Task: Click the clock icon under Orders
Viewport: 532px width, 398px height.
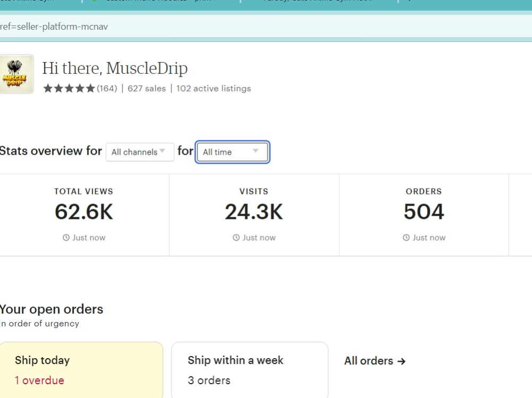Action: (406, 238)
